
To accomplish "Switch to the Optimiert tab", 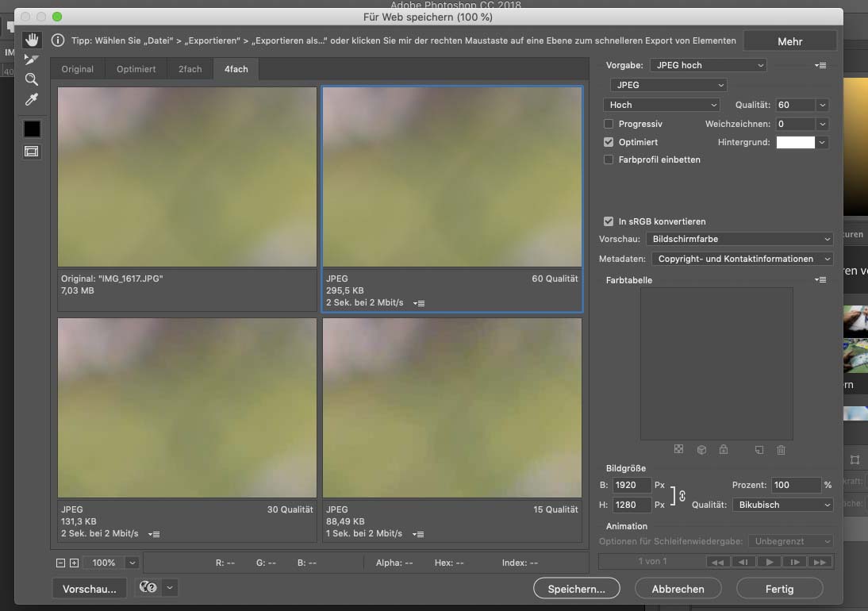I will pos(136,69).
